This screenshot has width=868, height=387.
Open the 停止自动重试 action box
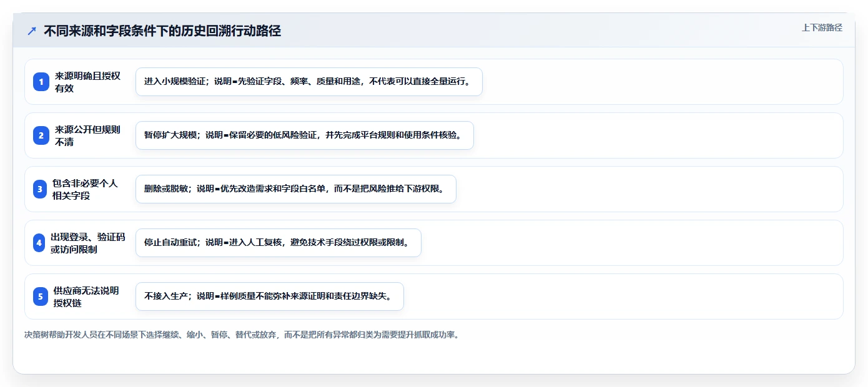click(279, 243)
